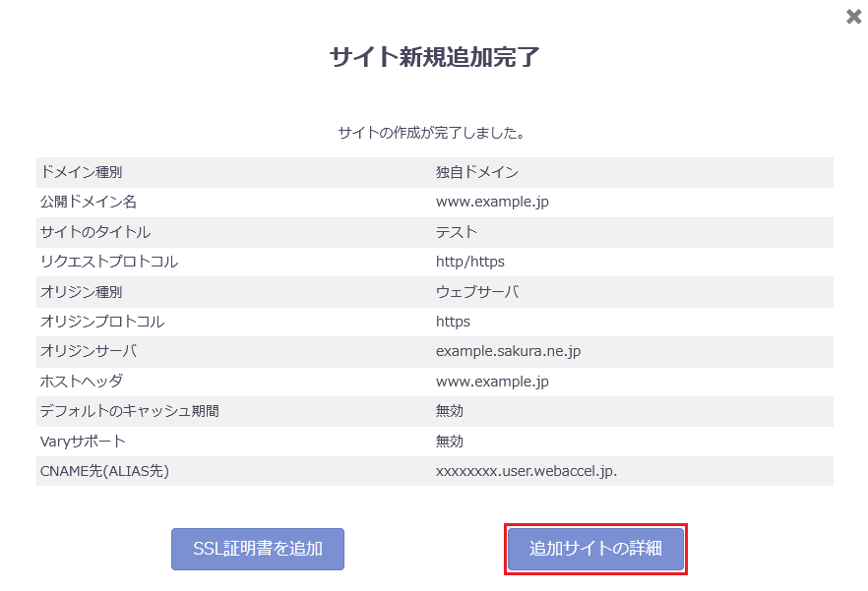Viewport: 868px width, 591px height.
Task: Select the 独自ドメイン value
Action: 477,172
